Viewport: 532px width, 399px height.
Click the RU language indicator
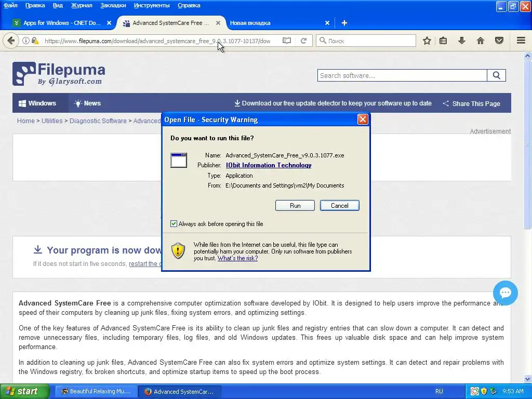[439, 391]
